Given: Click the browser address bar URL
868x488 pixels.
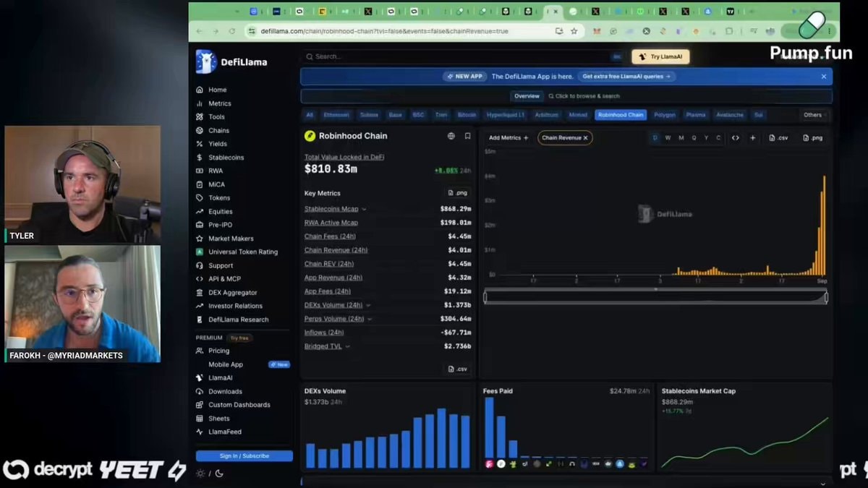Looking at the screenshot, I should (x=384, y=31).
